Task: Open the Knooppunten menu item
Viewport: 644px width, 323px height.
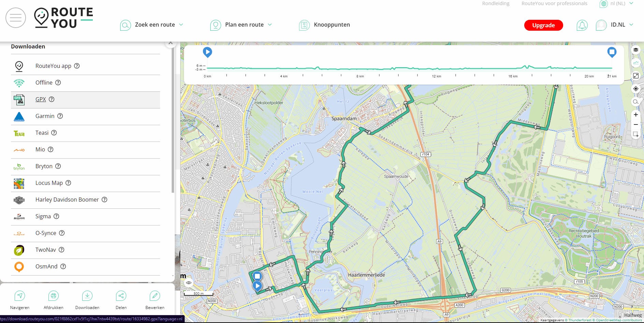Action: 325,25
